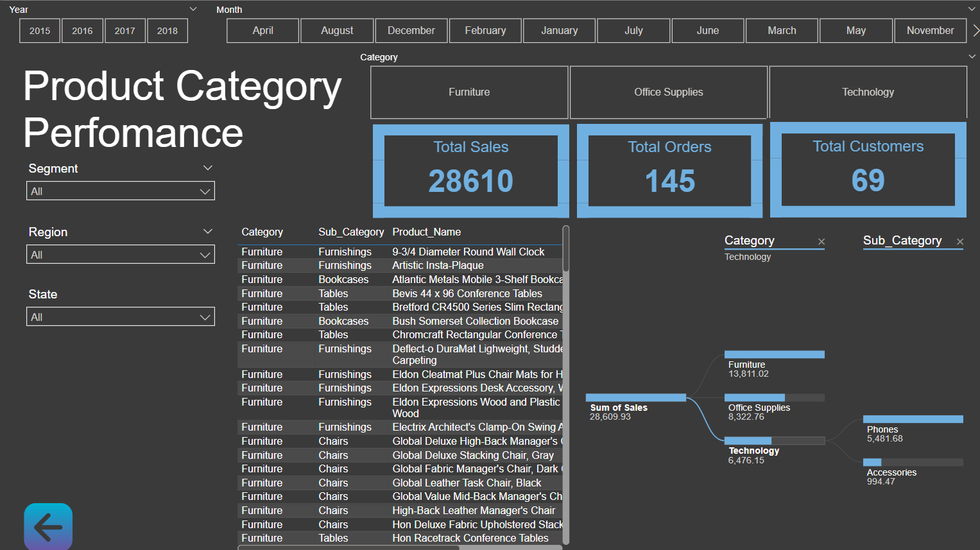The width and height of the screenshot is (980, 550).
Task: Collapse the Region slicer header chevron
Action: pos(207,232)
